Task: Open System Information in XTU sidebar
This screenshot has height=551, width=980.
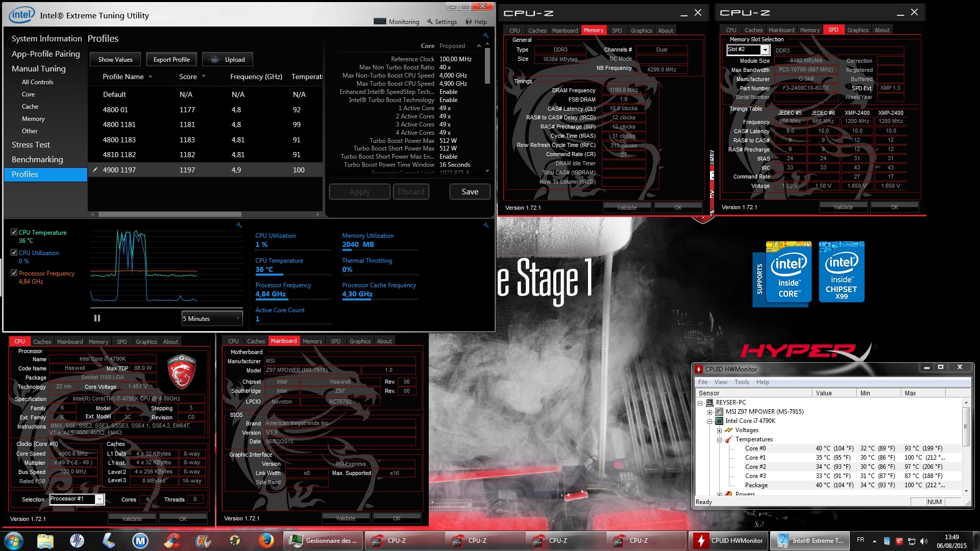Action: pos(46,39)
